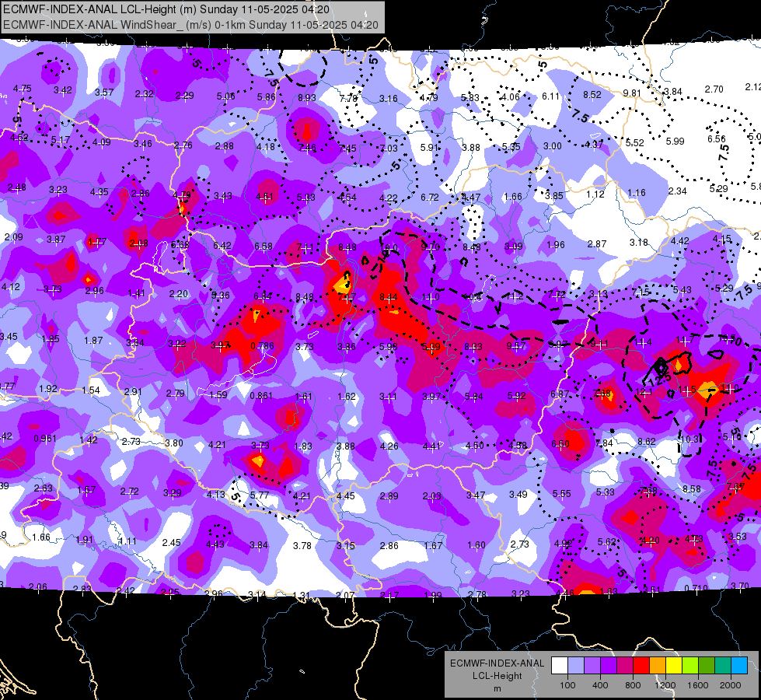
Task: Click the 6.72 grid value
Action: coord(430,198)
